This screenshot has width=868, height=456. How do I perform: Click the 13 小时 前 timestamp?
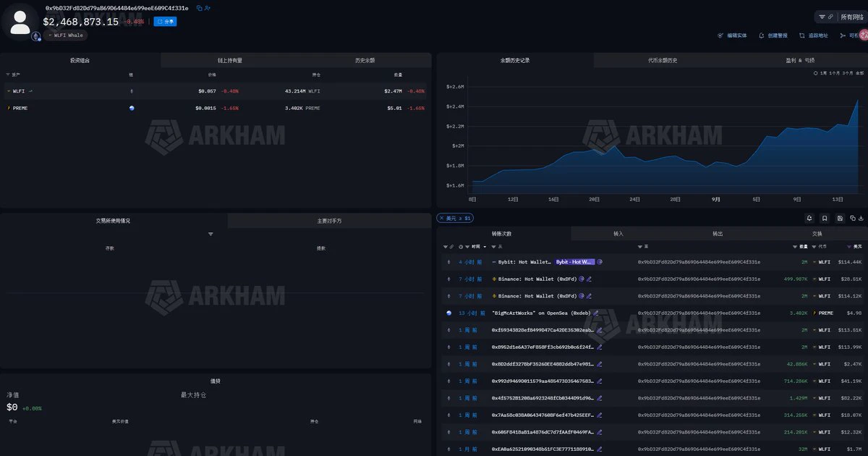coord(470,313)
